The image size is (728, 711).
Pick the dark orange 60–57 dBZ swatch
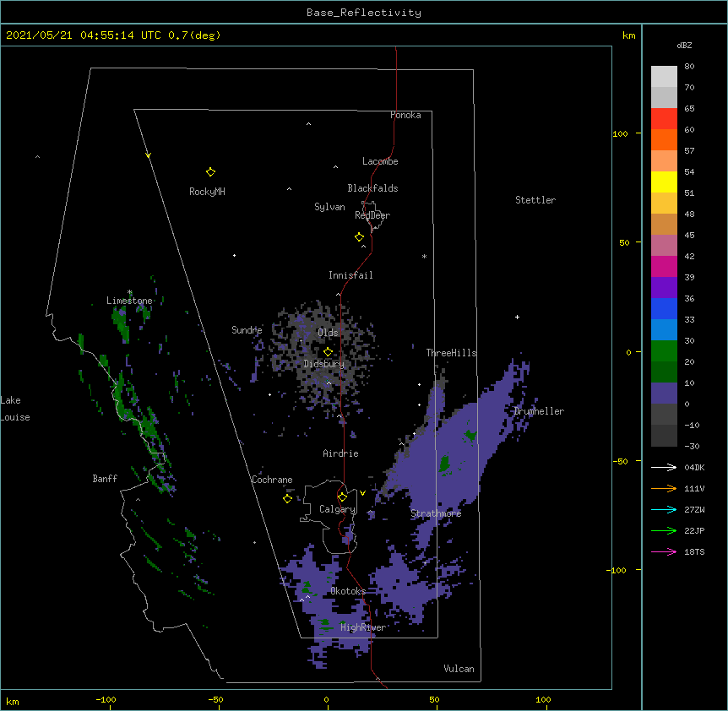click(x=664, y=139)
